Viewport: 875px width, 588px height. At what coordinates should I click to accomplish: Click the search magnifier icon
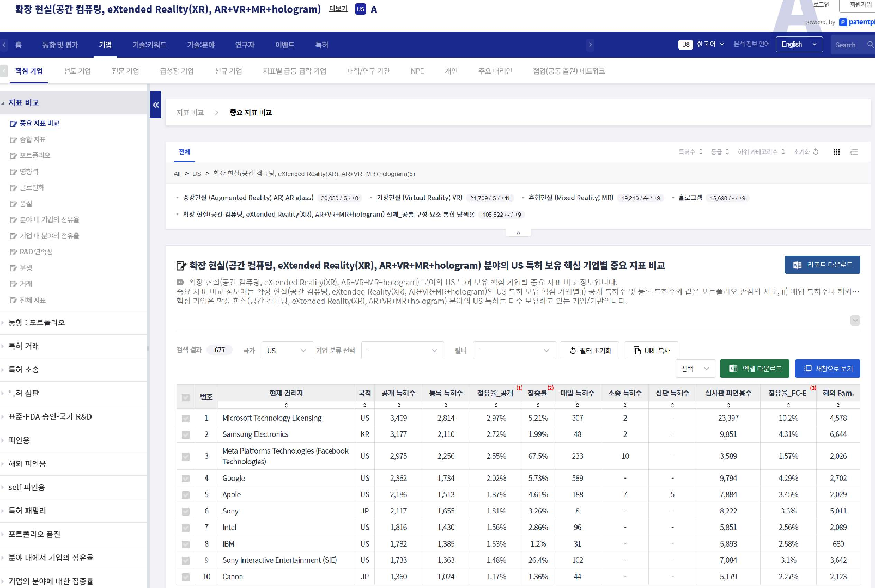870,45
